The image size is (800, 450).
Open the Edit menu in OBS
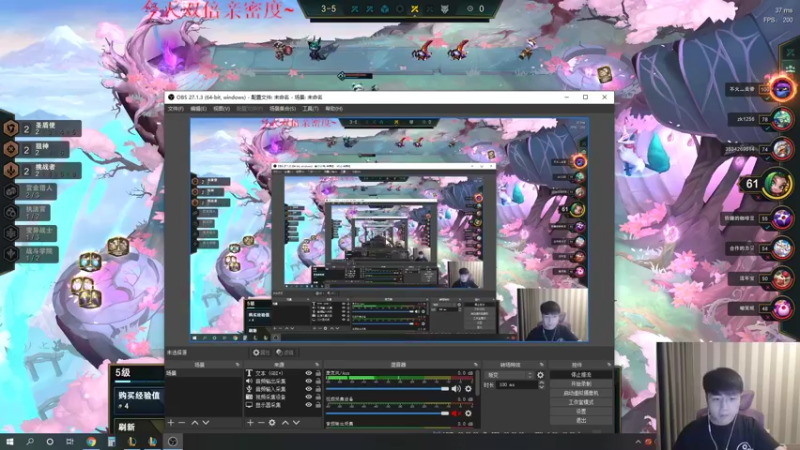point(198,109)
